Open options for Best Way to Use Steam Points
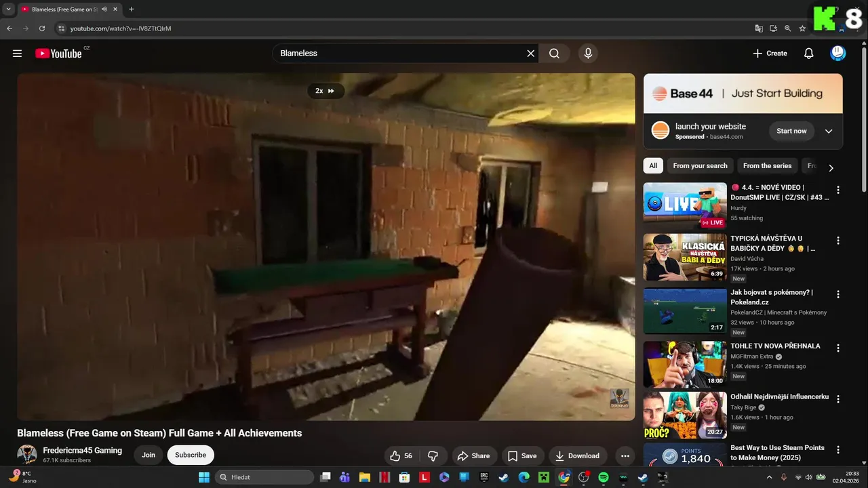The width and height of the screenshot is (868, 488). tap(838, 450)
